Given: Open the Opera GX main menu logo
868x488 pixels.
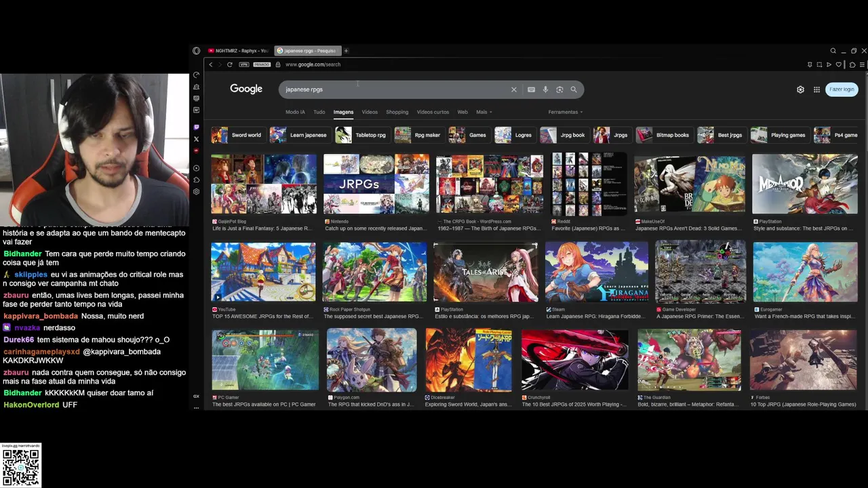Looking at the screenshot, I should (196, 51).
